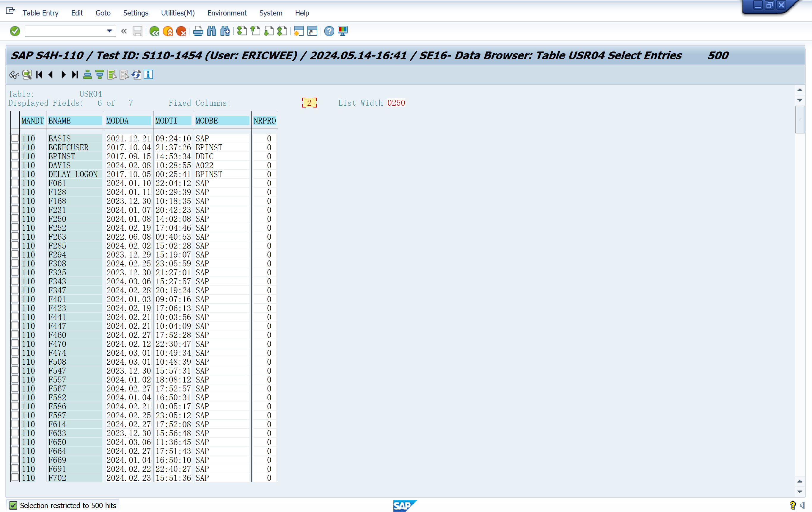Tick the checkbox for row F250

(15, 218)
